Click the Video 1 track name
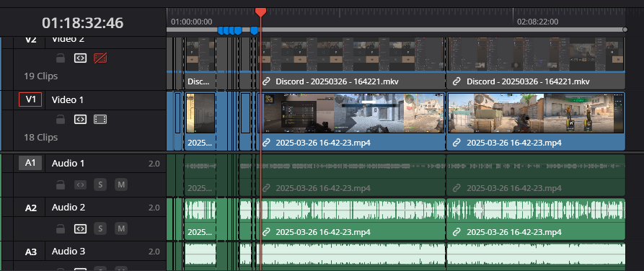Image resolution: width=644 pixels, height=271 pixels. [x=69, y=99]
